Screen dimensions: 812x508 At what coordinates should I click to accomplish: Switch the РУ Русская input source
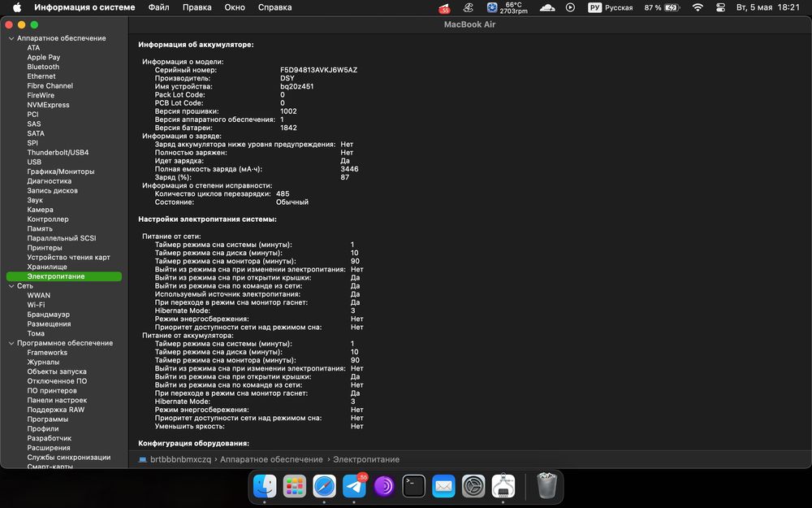pyautogui.click(x=611, y=7)
